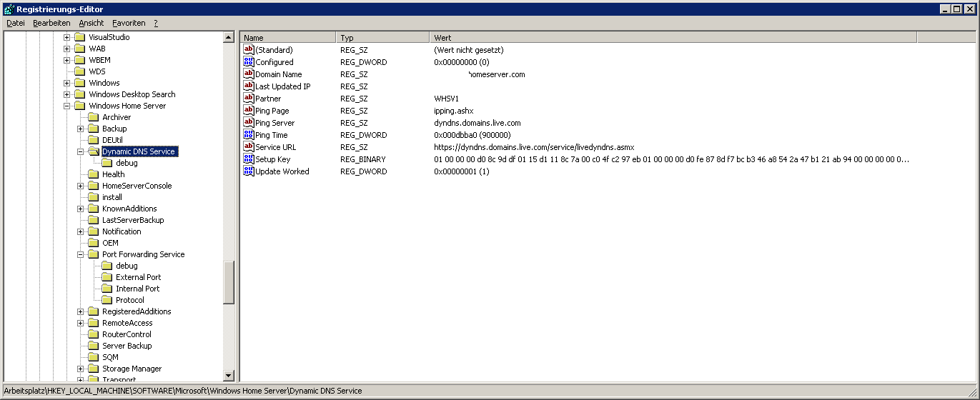Viewport: 980px width, 400px height.
Task: Select the Server Backup tree key
Action: point(127,346)
